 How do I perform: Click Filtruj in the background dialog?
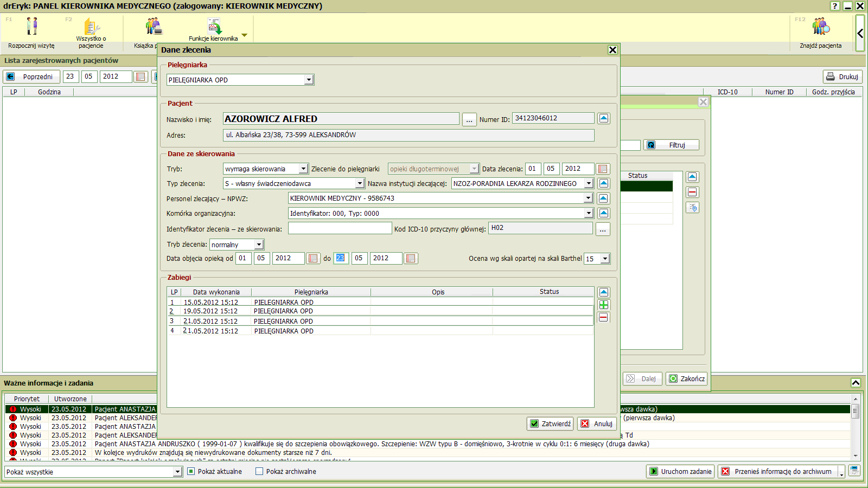[671, 145]
